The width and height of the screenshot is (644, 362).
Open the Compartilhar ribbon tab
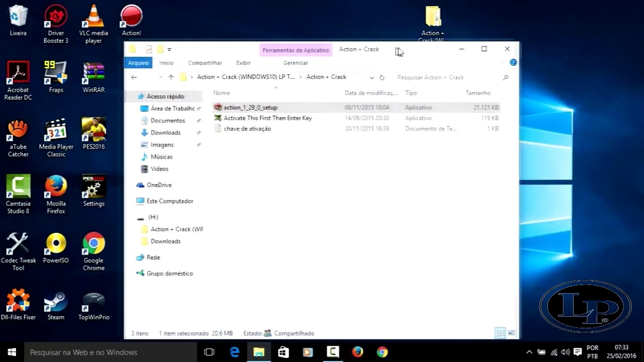pos(205,63)
